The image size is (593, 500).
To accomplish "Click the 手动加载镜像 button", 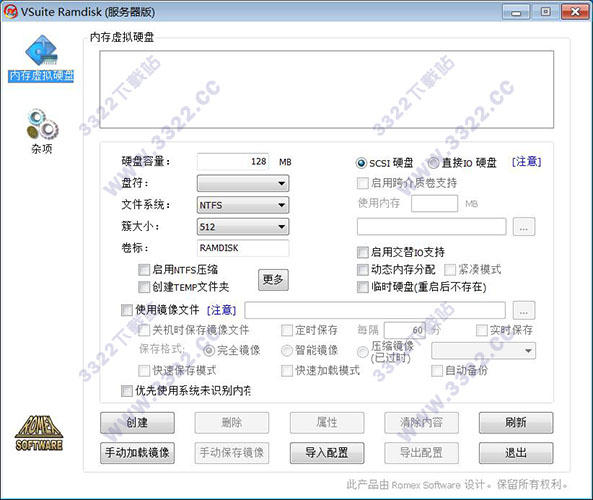I will click(137, 453).
